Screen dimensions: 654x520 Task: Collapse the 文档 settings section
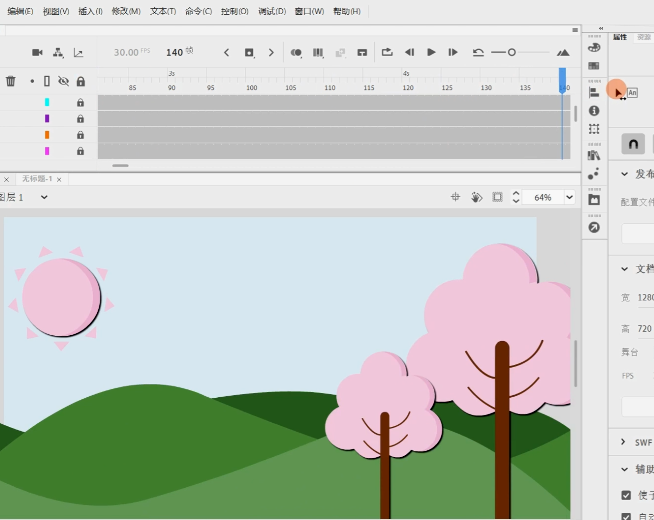[624, 269]
